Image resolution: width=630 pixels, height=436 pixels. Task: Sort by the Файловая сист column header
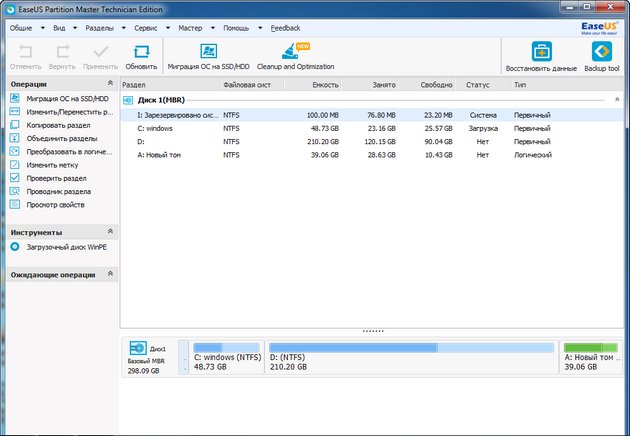click(253, 85)
